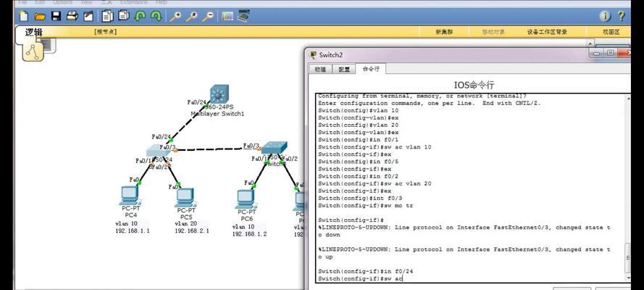Click the 'Multilayer Switch1' device label
The height and width of the screenshot is (290, 644).
click(x=217, y=114)
